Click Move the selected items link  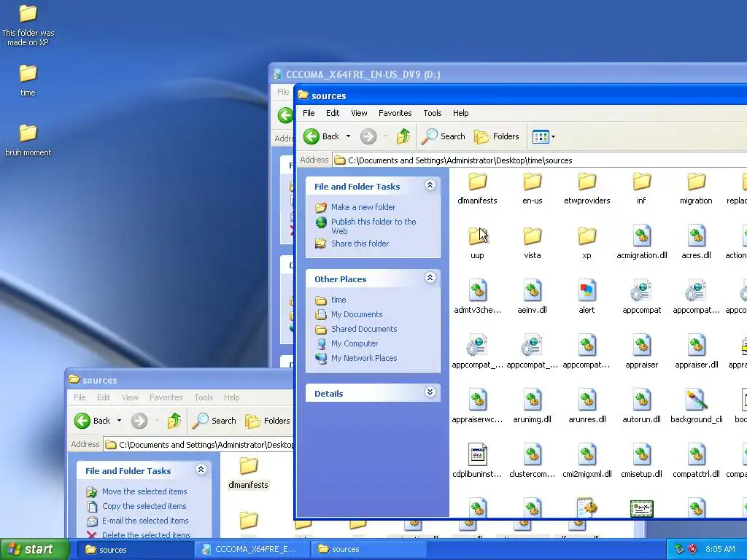tap(144, 491)
